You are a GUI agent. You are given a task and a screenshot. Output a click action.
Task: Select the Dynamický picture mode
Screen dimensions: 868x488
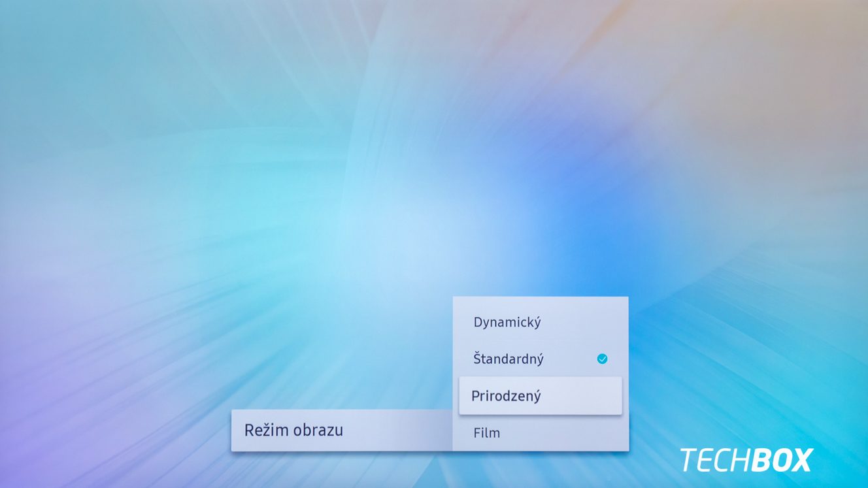click(x=541, y=322)
